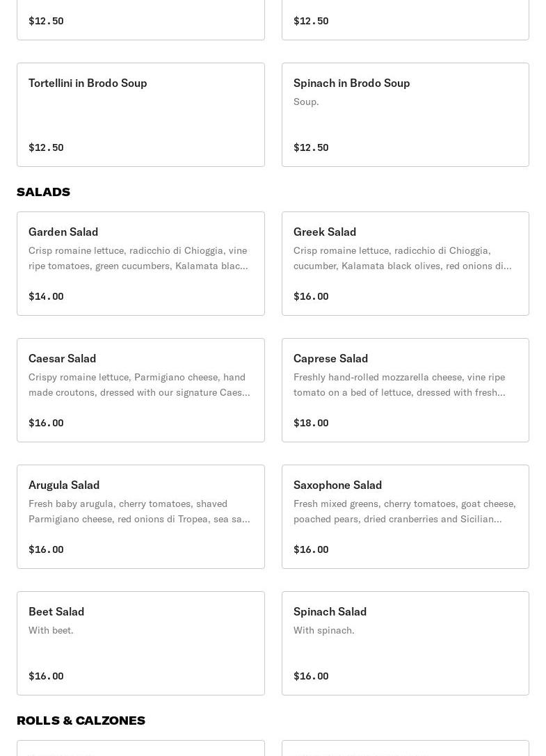Click the 'With spinach.' description
This screenshot has width=546, height=756.
(x=323, y=630)
